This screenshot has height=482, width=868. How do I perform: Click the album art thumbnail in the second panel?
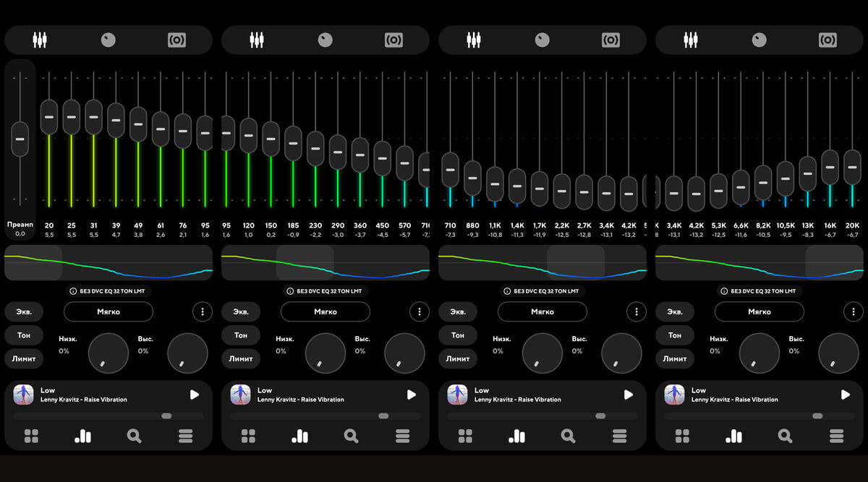click(x=241, y=395)
